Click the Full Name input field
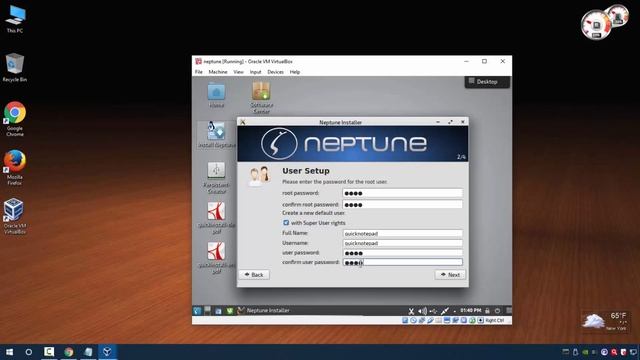 pyautogui.click(x=402, y=233)
